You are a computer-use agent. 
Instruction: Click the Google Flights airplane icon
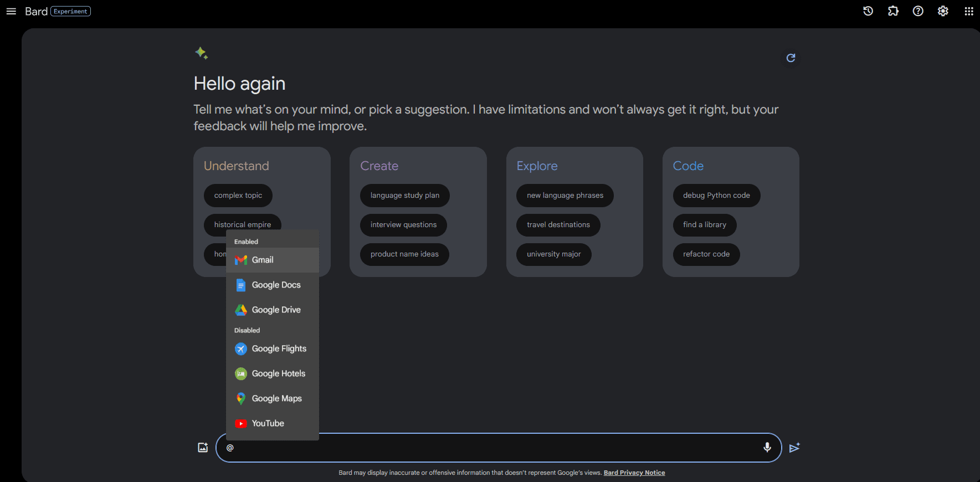click(x=241, y=348)
